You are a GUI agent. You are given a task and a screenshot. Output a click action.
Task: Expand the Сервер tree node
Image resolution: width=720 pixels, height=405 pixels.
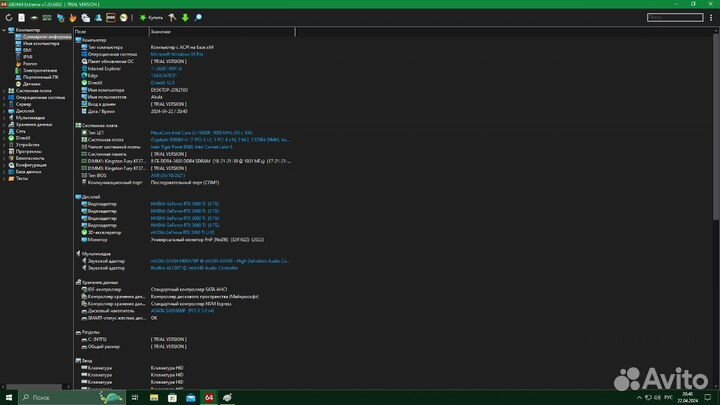point(4,104)
